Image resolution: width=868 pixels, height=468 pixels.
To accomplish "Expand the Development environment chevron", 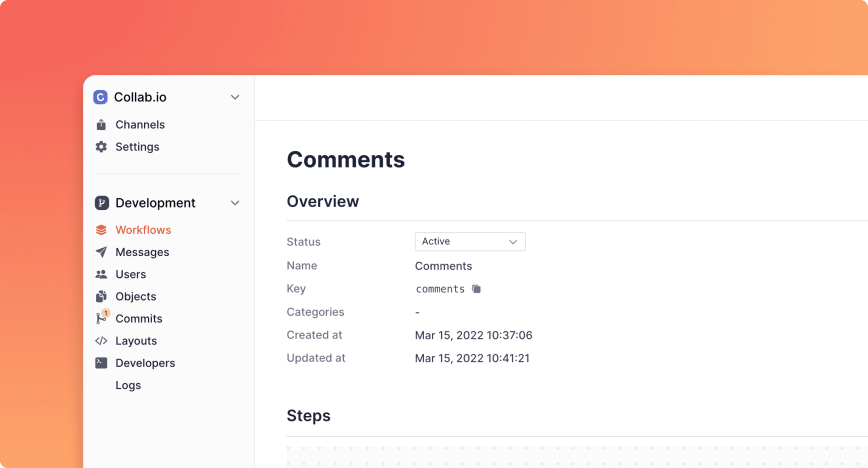I will pyautogui.click(x=235, y=203).
